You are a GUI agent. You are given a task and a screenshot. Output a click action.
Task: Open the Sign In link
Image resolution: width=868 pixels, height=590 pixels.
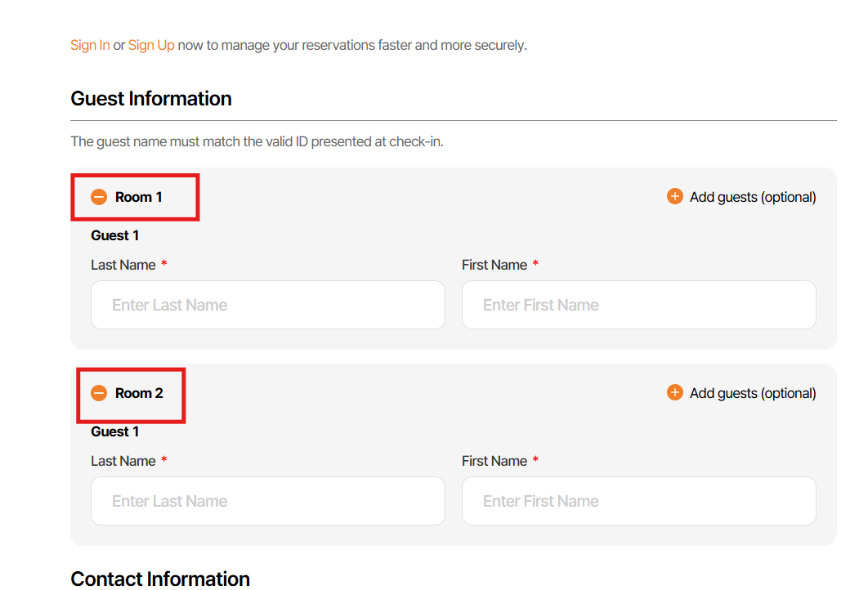(90, 45)
